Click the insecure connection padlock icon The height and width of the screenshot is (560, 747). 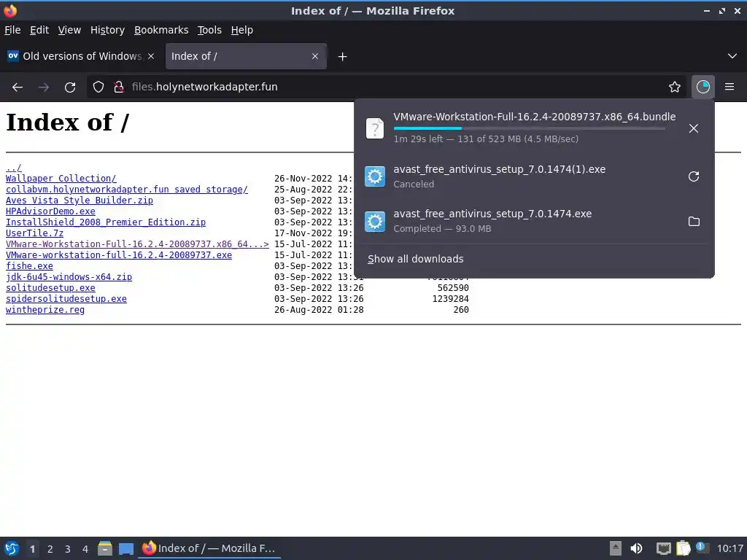119,87
